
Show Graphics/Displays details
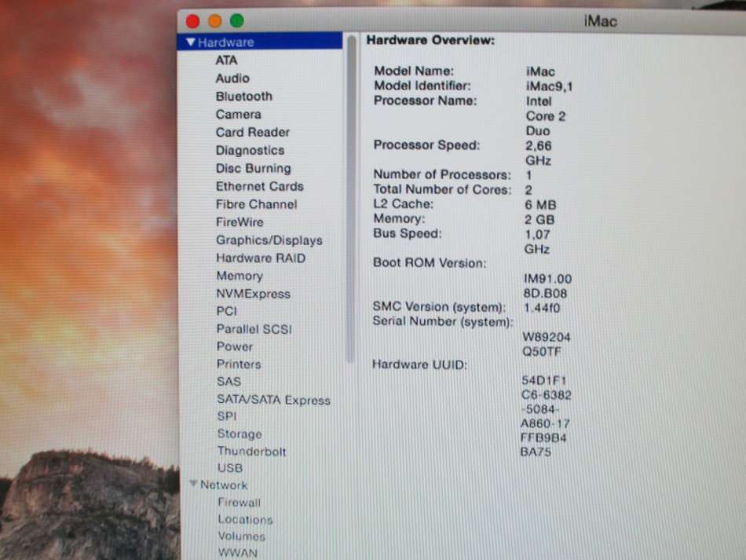(x=269, y=240)
